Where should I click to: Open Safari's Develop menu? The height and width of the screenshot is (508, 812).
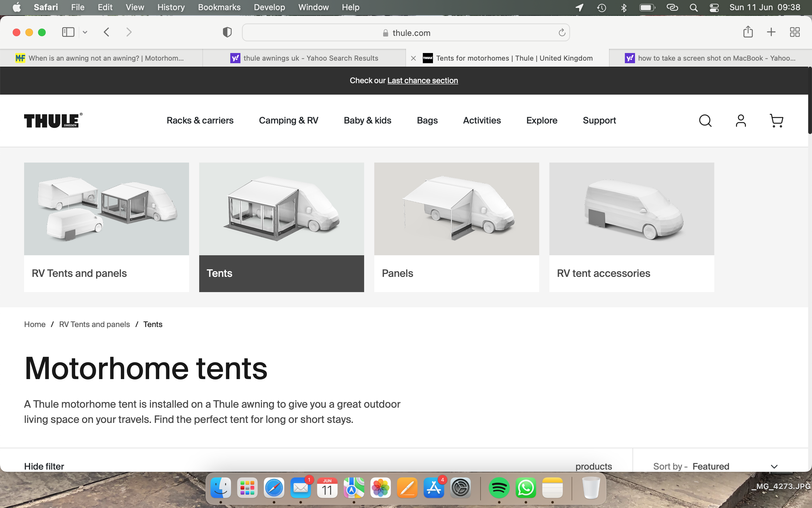point(269,7)
